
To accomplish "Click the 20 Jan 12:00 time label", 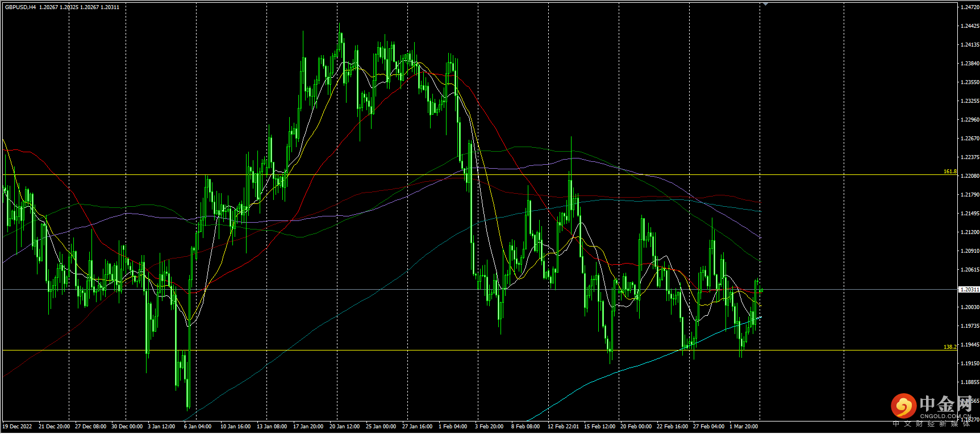I will 344,427.
